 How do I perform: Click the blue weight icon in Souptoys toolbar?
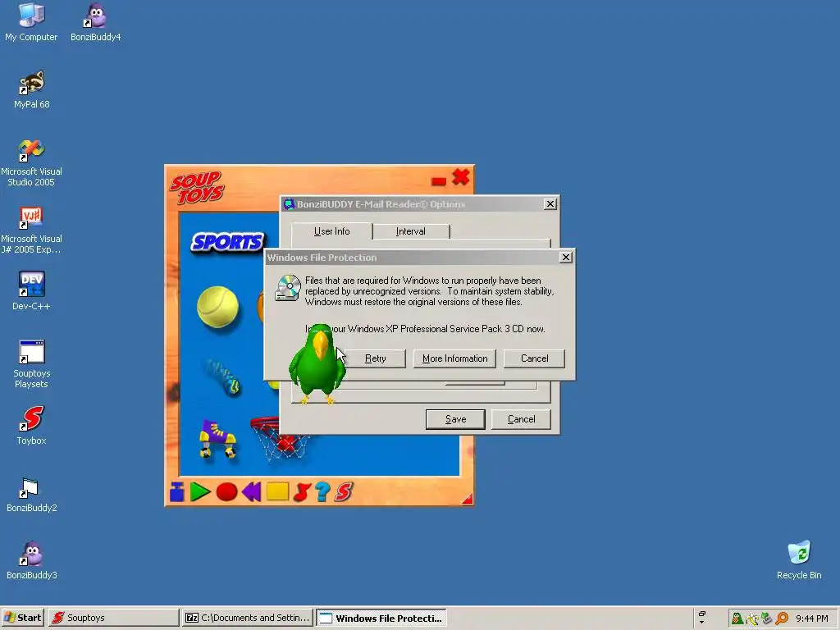pyautogui.click(x=177, y=492)
